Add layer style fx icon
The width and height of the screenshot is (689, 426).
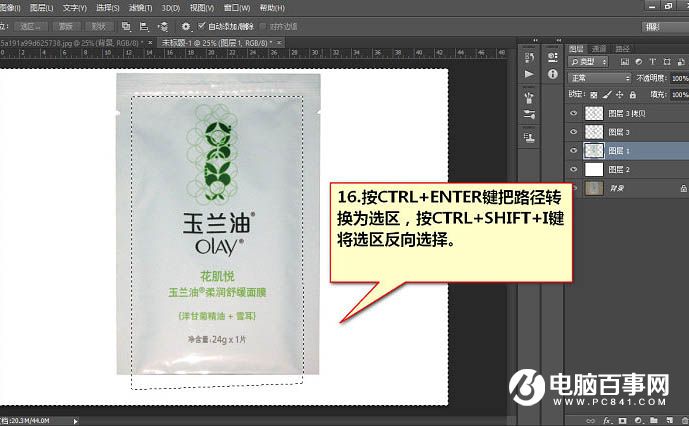point(607,421)
